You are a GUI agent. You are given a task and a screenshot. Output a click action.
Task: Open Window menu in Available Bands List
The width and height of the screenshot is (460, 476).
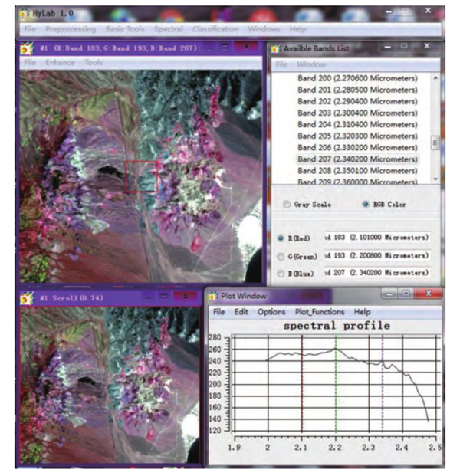click(x=311, y=64)
